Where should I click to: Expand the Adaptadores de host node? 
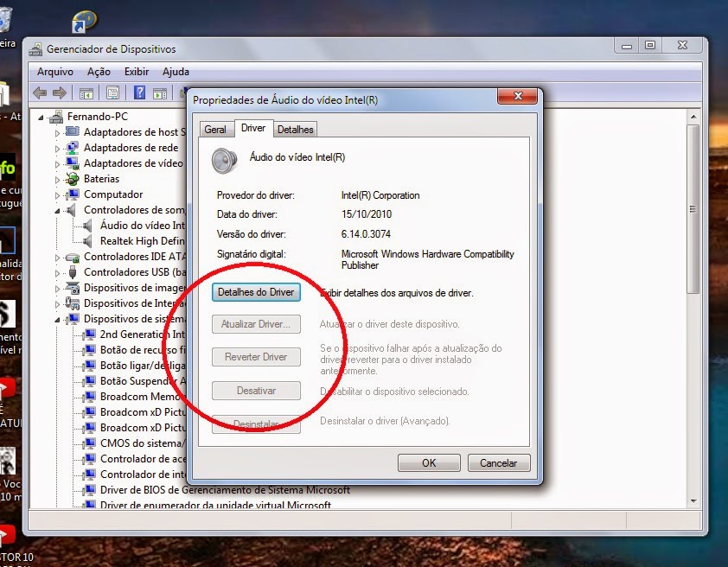pos(58,133)
